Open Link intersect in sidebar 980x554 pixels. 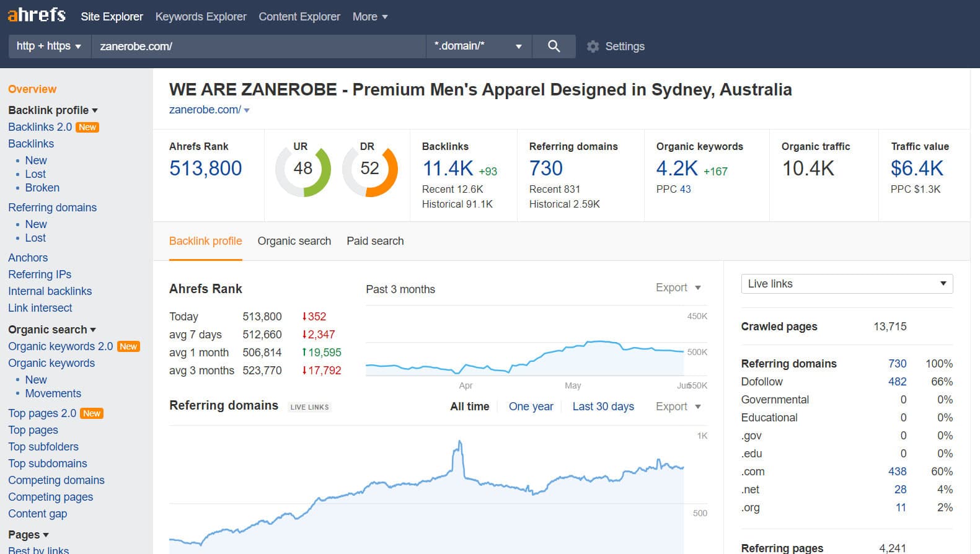coord(40,308)
